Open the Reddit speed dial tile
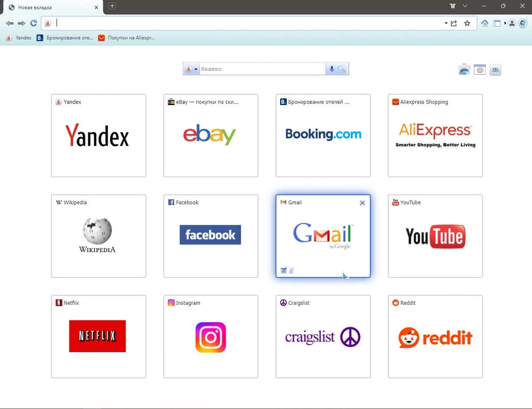 (x=435, y=336)
